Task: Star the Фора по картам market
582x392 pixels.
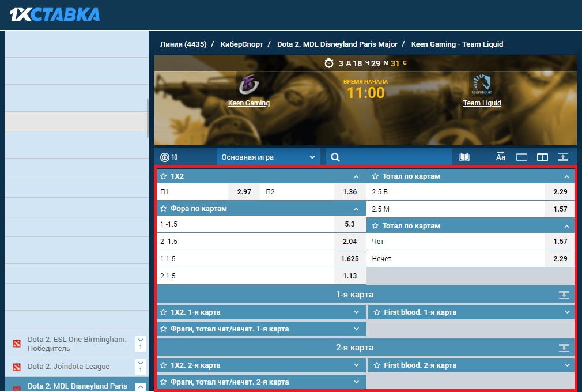Action: 163,208
